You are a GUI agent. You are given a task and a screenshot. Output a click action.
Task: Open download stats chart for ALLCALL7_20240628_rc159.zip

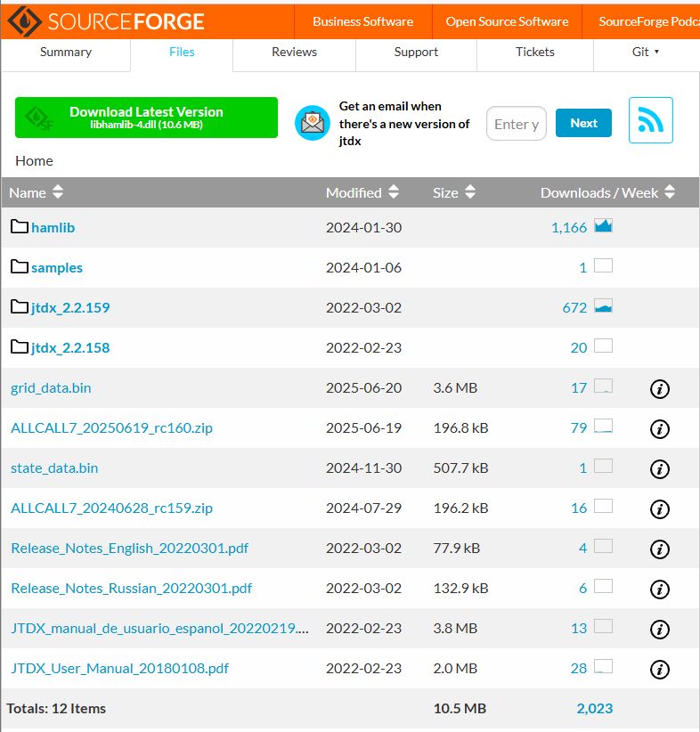603,507
